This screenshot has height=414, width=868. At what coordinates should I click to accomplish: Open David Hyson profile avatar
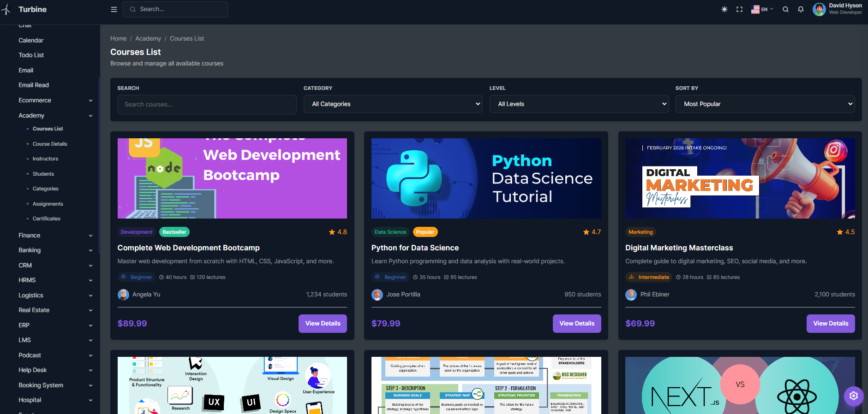pos(819,9)
